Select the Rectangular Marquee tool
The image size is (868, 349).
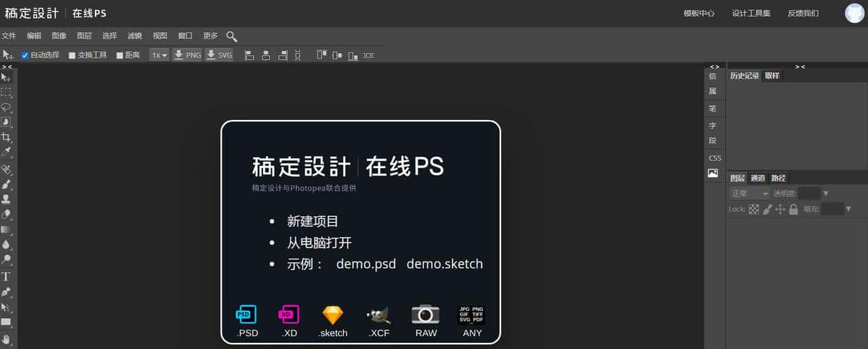(7, 92)
